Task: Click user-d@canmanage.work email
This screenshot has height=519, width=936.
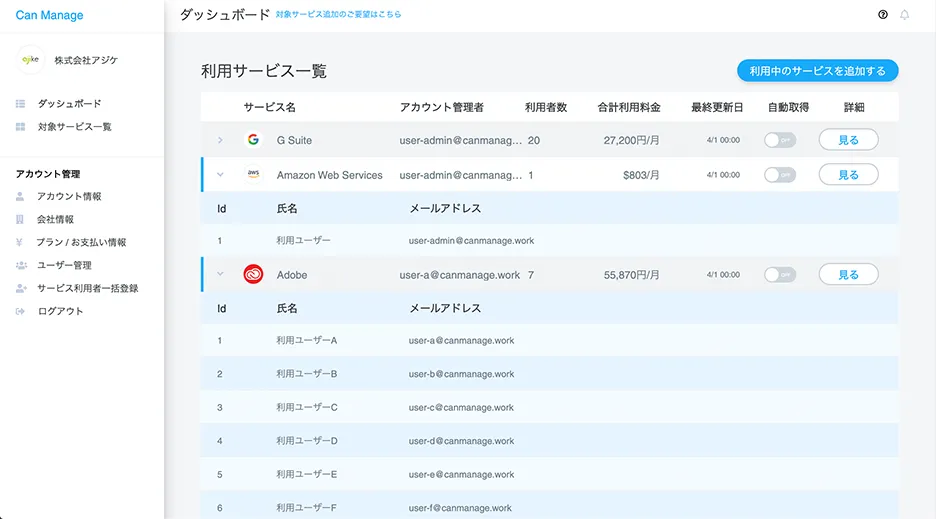Action: (461, 441)
